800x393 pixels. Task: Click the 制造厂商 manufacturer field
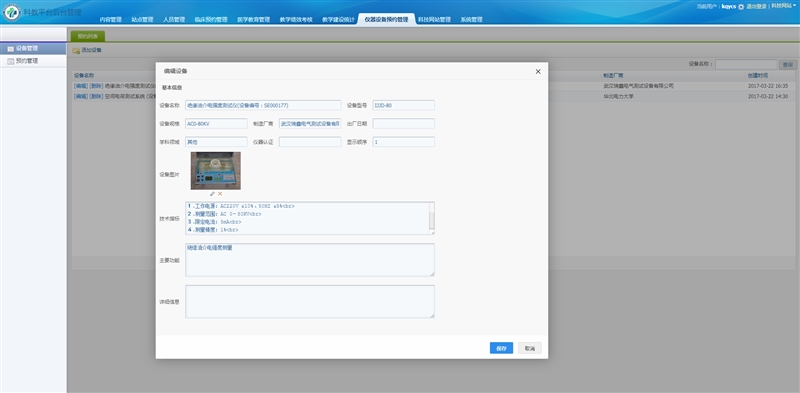tap(310, 124)
